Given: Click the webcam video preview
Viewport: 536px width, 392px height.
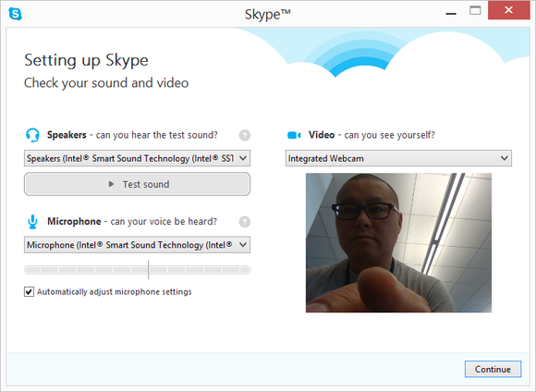Looking at the screenshot, I should coord(398,242).
